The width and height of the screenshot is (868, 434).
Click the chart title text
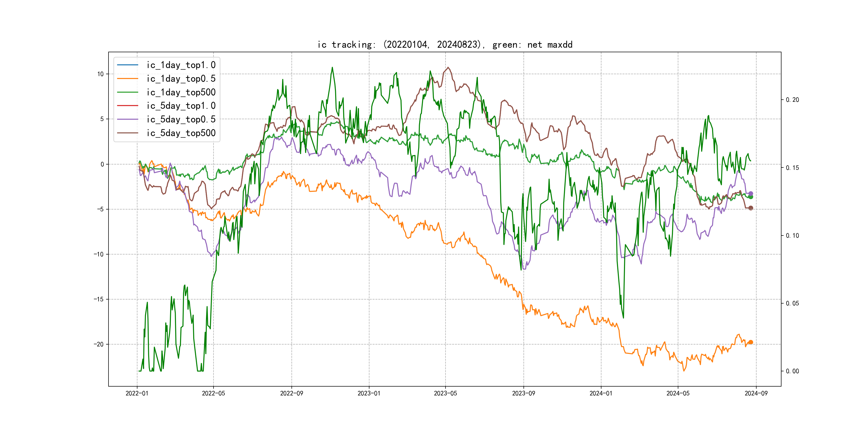[x=445, y=44]
